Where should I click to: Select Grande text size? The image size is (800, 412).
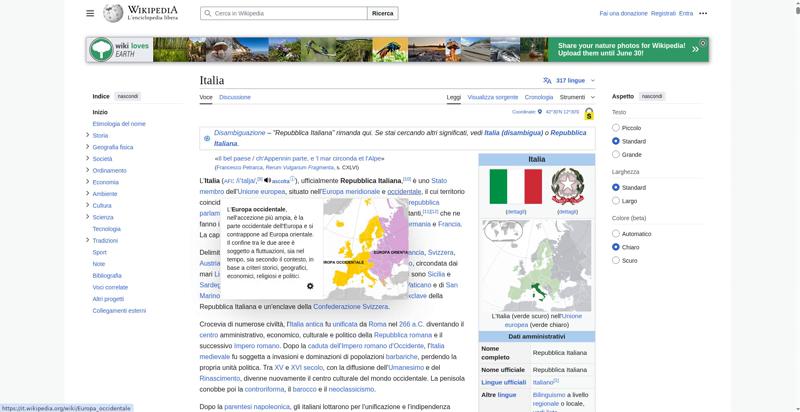[x=616, y=154]
